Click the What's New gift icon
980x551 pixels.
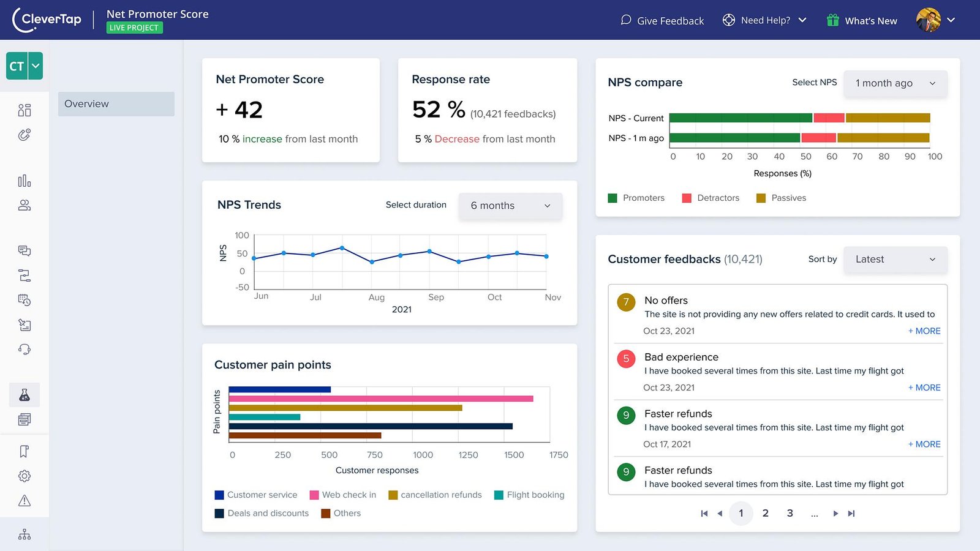[833, 20]
